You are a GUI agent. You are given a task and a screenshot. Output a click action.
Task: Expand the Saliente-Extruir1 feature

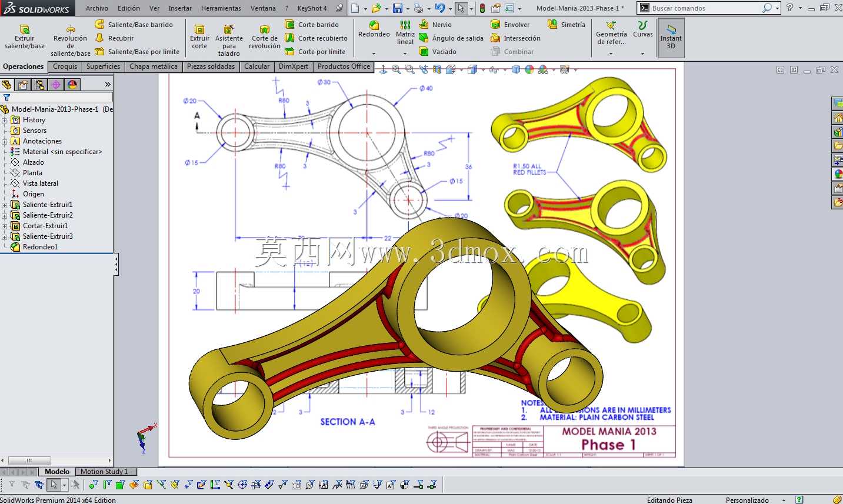[x=5, y=205]
